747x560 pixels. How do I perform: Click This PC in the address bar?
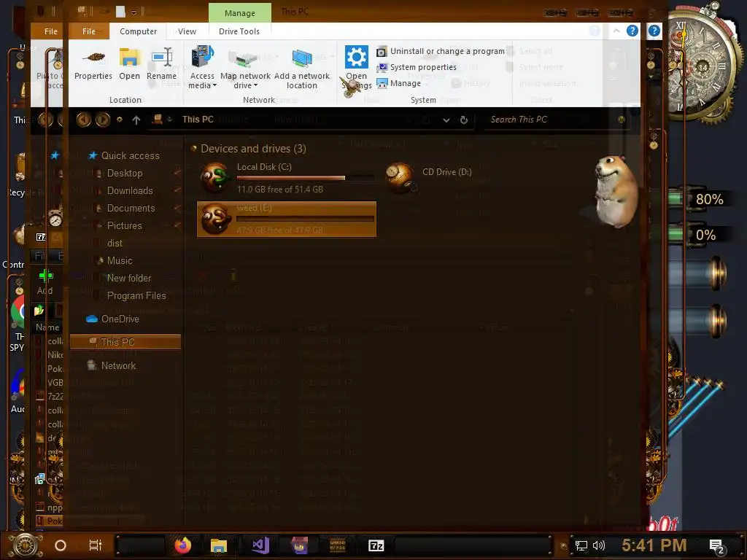click(198, 120)
